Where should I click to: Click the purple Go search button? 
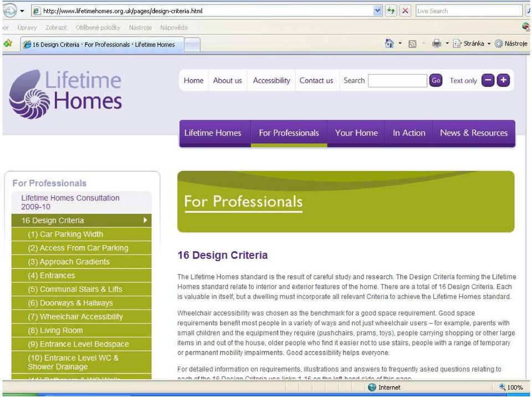coord(436,80)
